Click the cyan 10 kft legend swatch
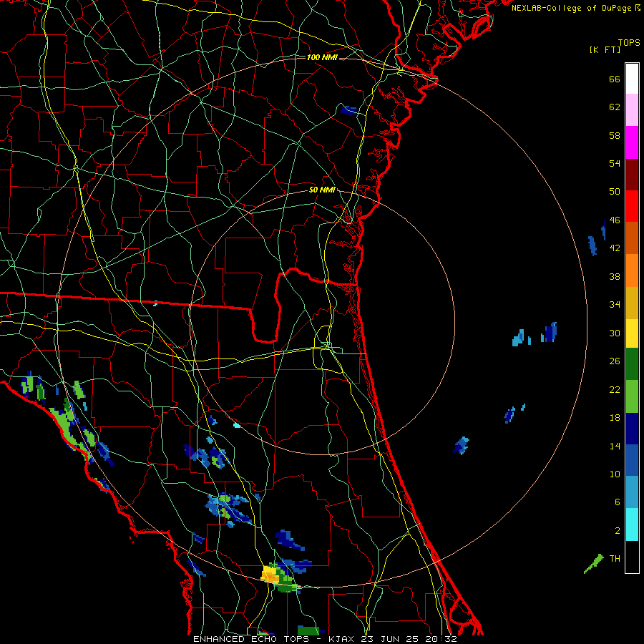 [x=632, y=525]
